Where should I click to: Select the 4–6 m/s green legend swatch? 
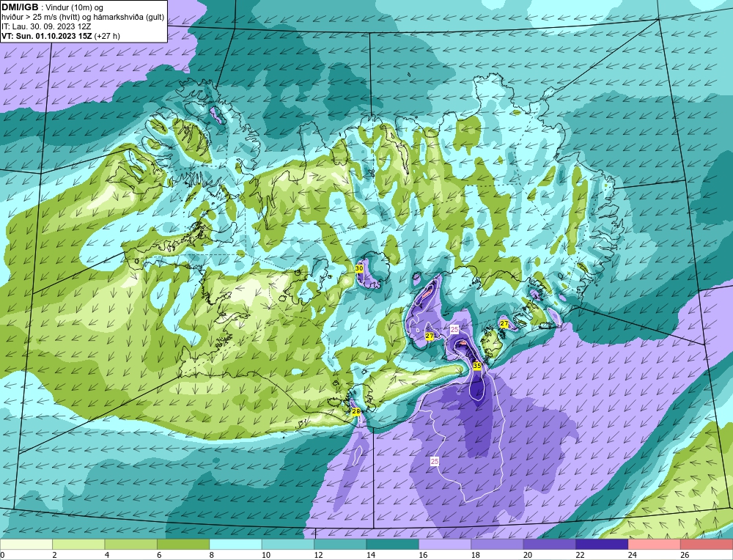[x=131, y=544]
